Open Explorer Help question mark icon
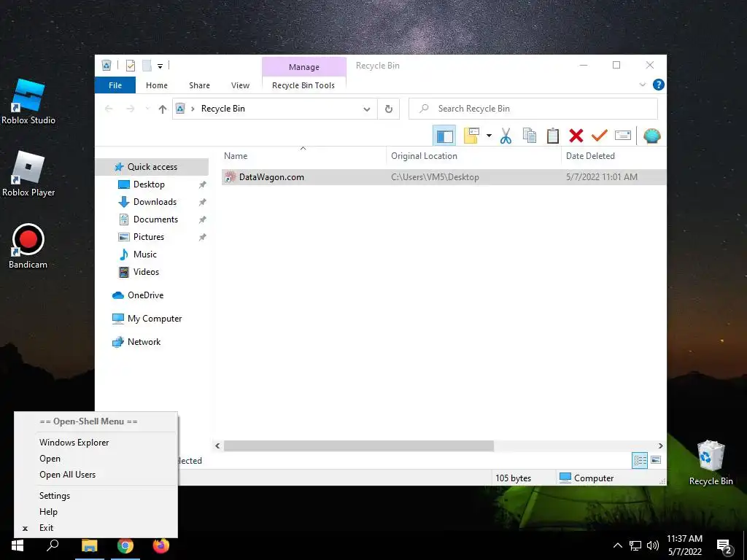 coord(659,85)
